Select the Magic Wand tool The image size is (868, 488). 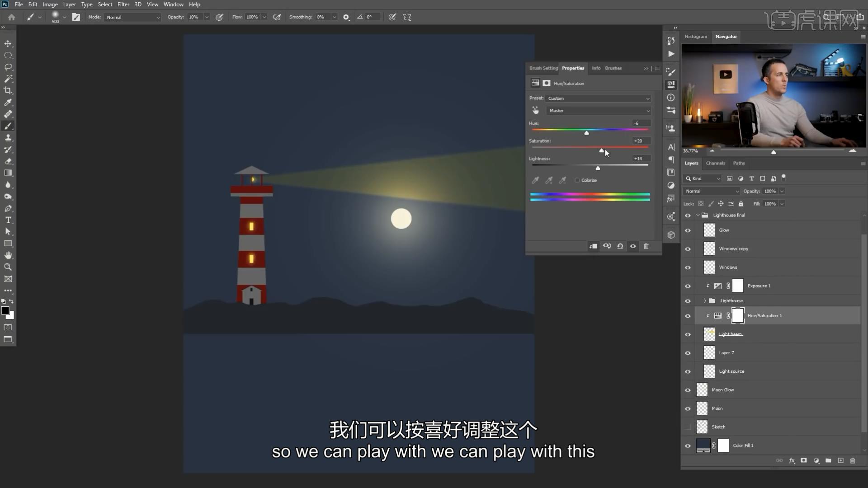point(8,79)
